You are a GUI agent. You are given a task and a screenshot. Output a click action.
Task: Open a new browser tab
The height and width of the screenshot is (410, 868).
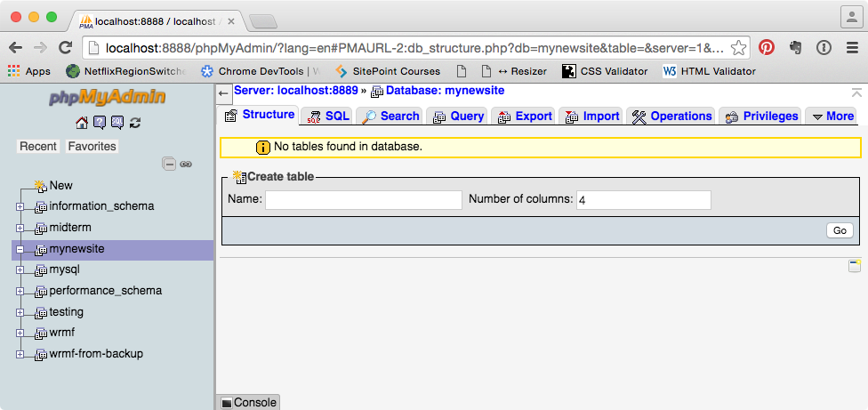click(x=263, y=21)
